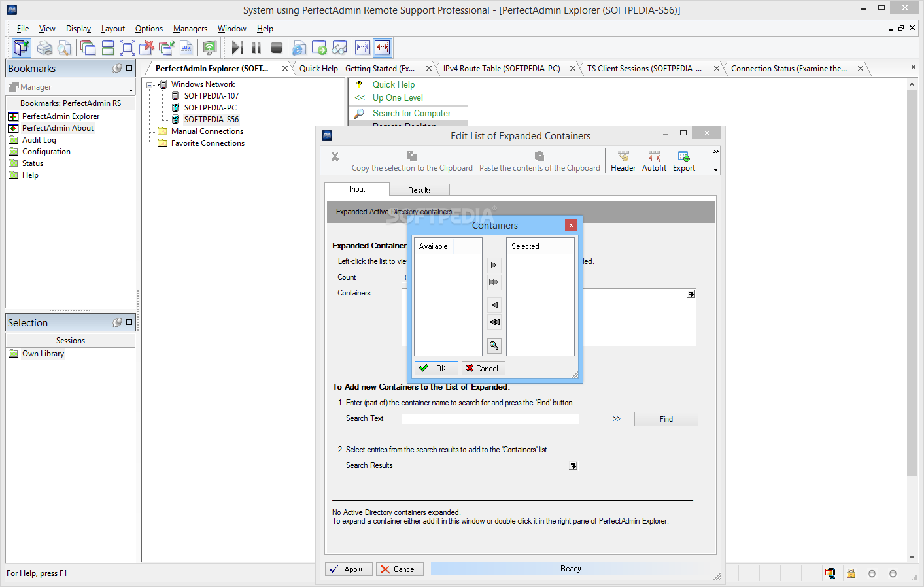
Task: Click the window with green arrow icon
Action: pyautogui.click(x=319, y=48)
